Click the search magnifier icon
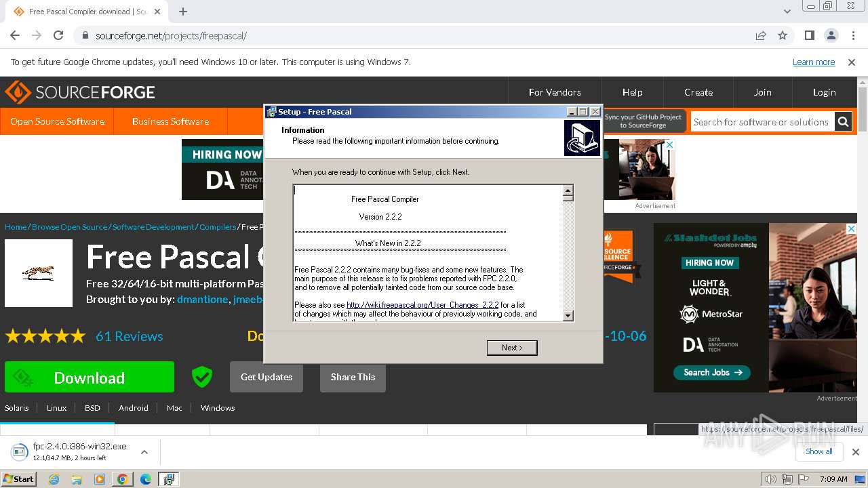The width and height of the screenshot is (868, 488). pyautogui.click(x=843, y=122)
